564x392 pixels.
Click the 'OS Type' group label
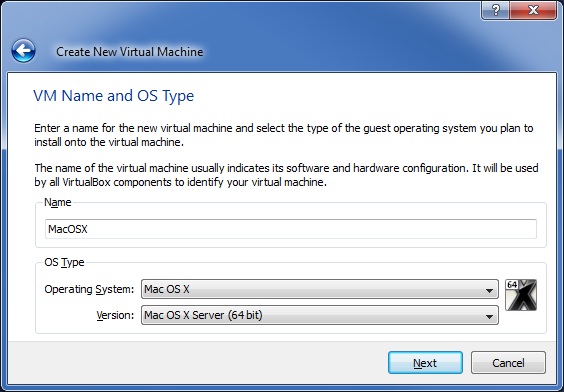(64, 263)
